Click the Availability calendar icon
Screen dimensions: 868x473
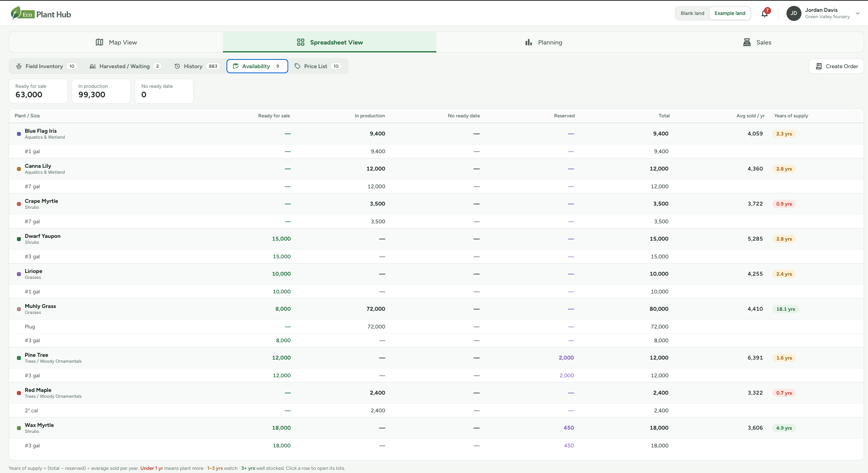click(x=236, y=66)
